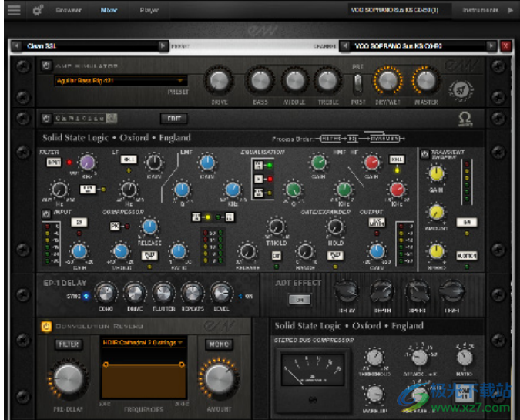Click the gate HOLD knob

(x=335, y=227)
